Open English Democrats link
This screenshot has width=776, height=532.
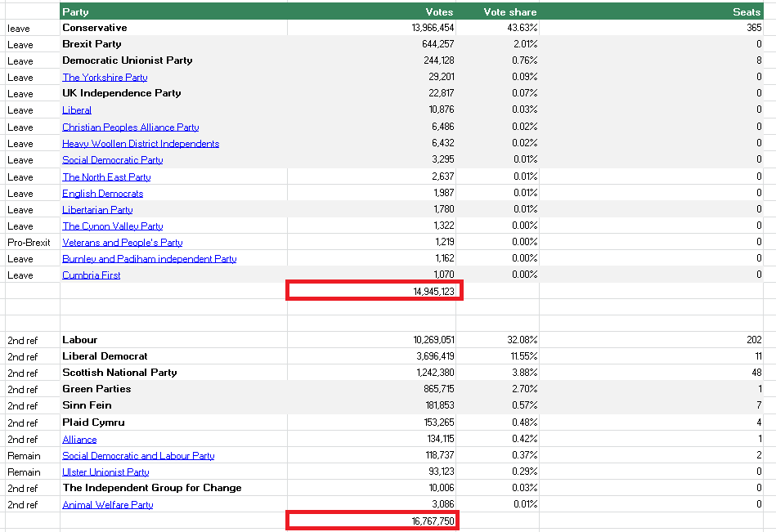pos(102,194)
